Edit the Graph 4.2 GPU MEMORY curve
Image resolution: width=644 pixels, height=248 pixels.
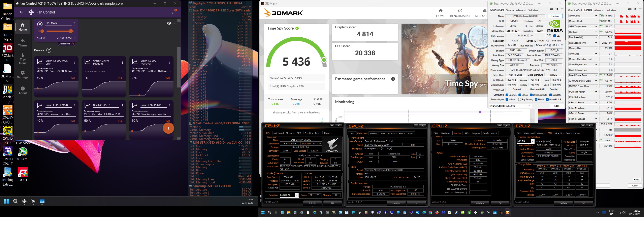point(120,78)
